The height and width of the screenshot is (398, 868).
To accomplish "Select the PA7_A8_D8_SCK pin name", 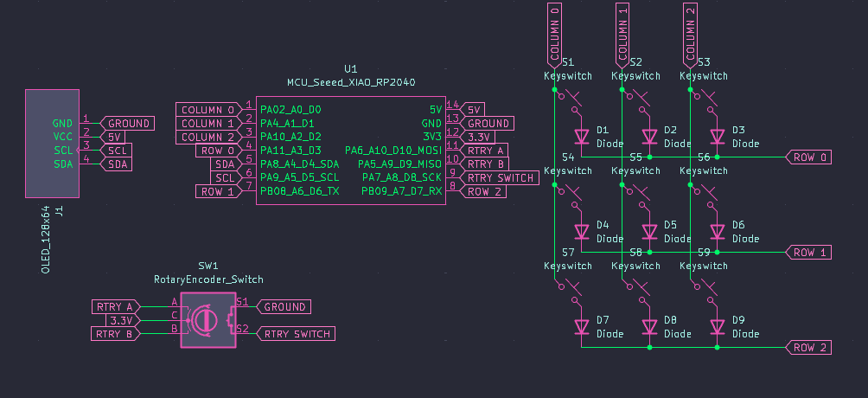I will coord(402,177).
